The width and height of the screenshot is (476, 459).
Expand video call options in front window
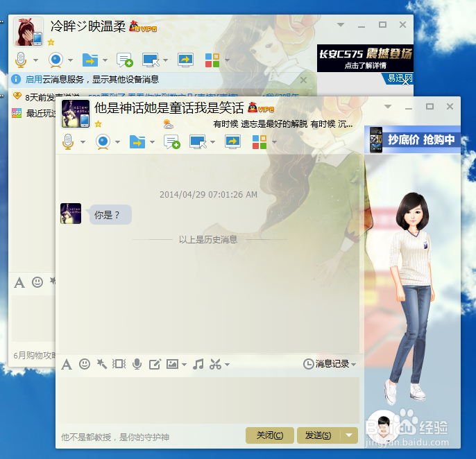(117, 142)
